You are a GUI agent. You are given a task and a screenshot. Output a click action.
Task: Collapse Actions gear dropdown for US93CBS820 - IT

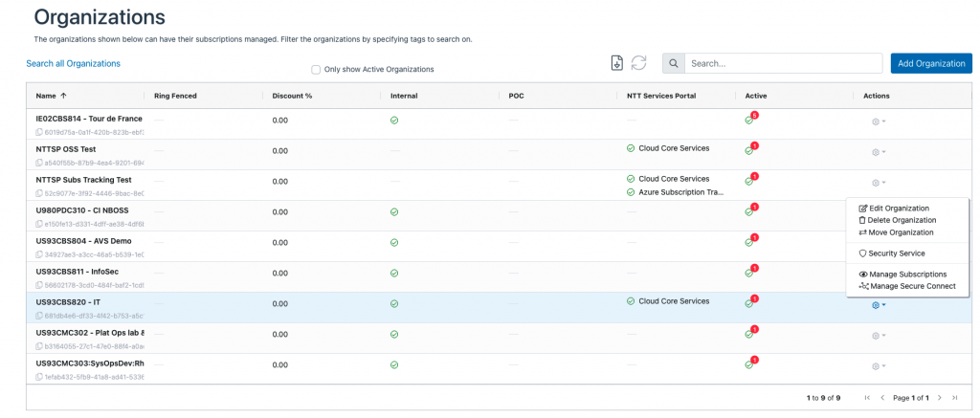point(879,305)
